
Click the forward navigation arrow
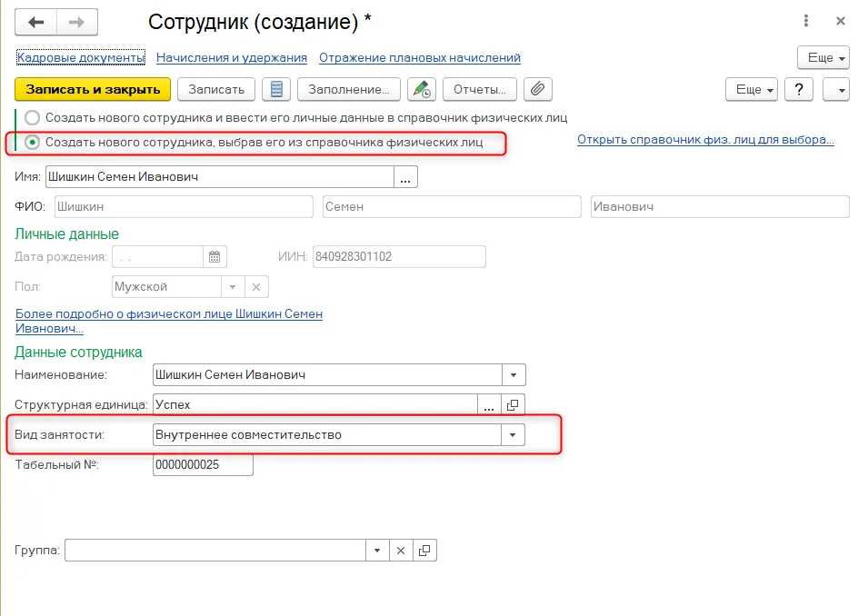tap(77, 22)
